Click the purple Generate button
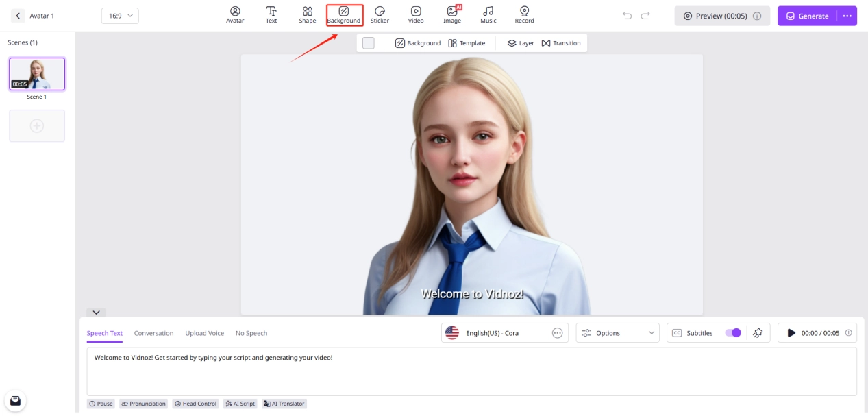 click(x=807, y=16)
